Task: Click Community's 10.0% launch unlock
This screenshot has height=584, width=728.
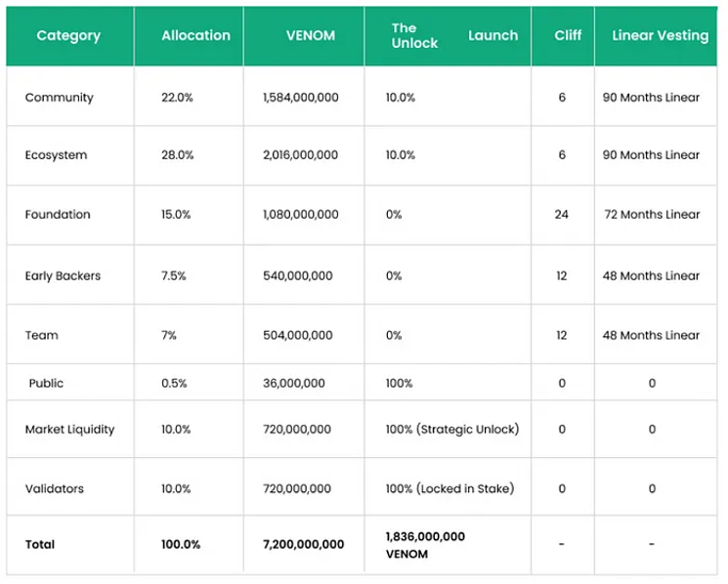Action: coord(401,98)
